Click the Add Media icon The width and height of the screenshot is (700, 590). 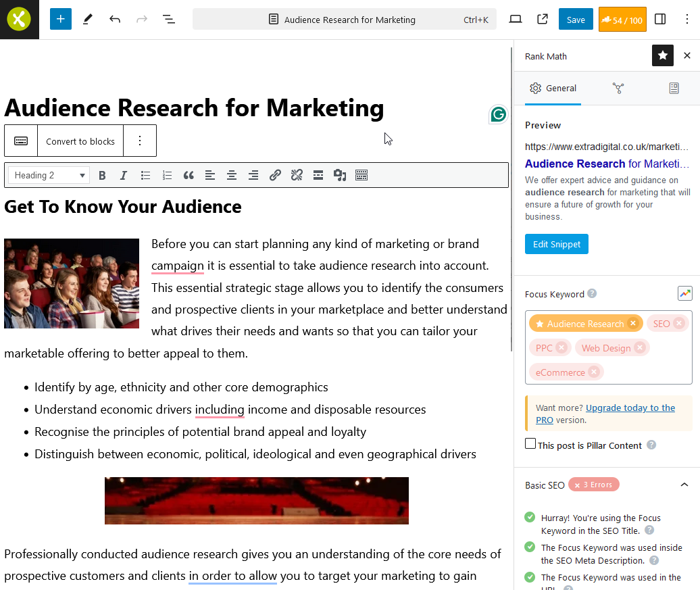tap(340, 175)
